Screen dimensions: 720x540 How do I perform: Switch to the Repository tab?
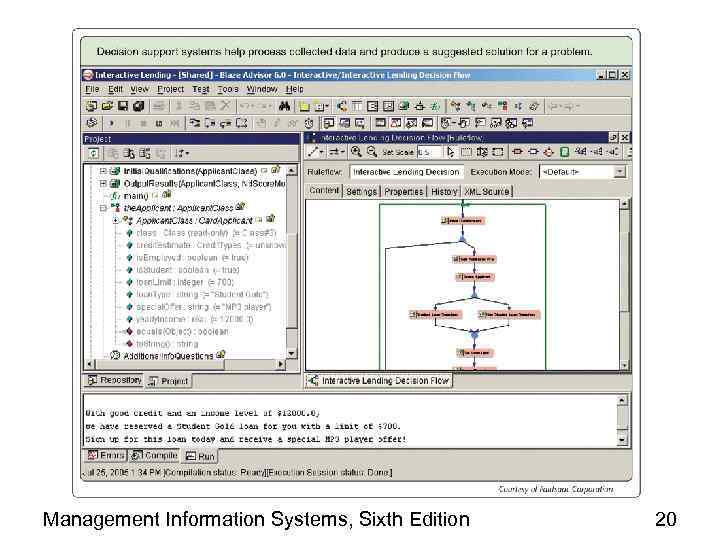[x=114, y=380]
